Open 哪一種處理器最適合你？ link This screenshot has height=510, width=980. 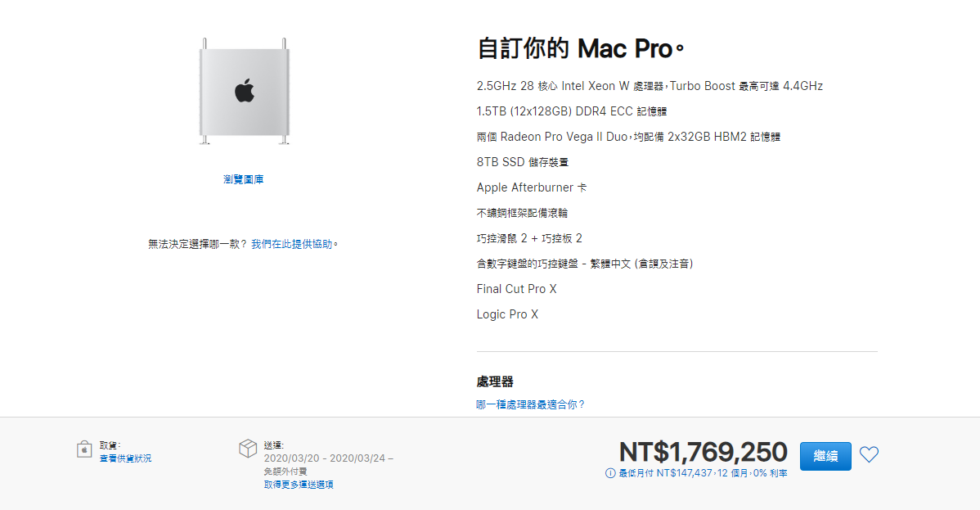coord(531,405)
